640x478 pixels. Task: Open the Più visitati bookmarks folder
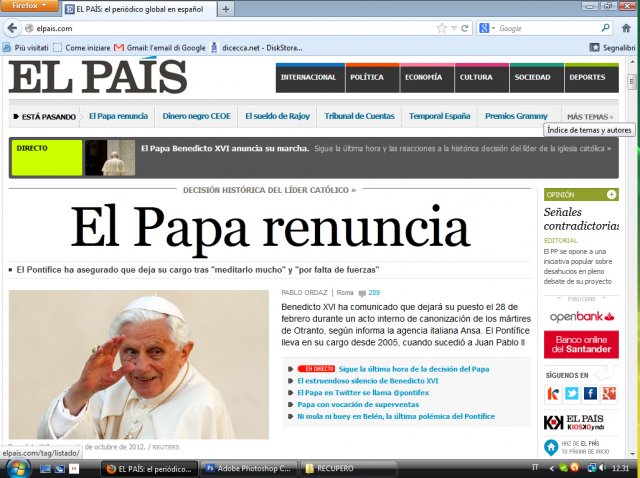[x=25, y=48]
